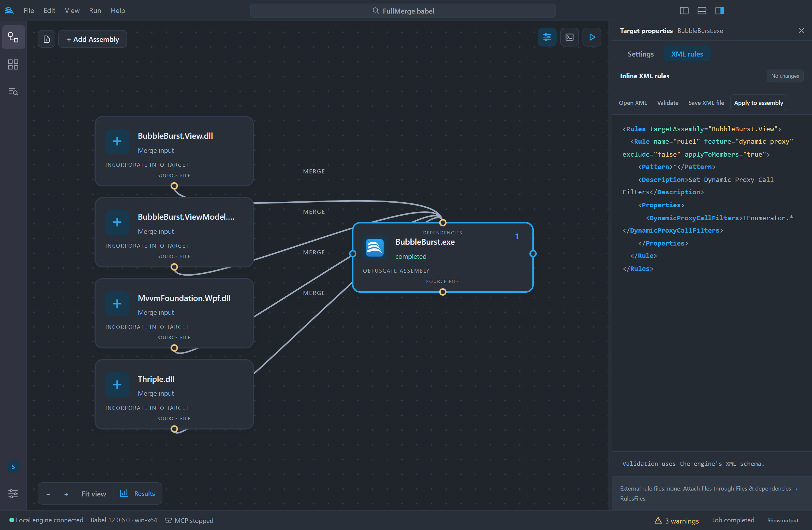The image size is (812, 530).
Task: Close the Target properties panel
Action: [801, 31]
